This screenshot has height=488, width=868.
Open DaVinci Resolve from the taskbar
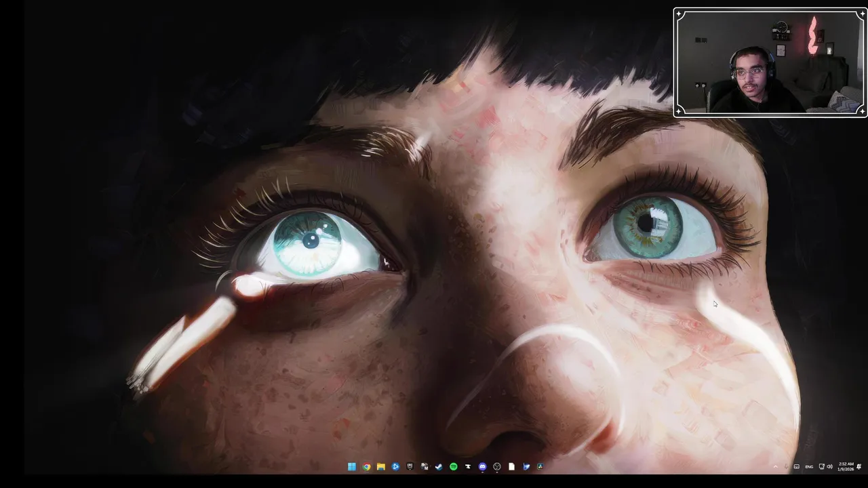pos(540,466)
